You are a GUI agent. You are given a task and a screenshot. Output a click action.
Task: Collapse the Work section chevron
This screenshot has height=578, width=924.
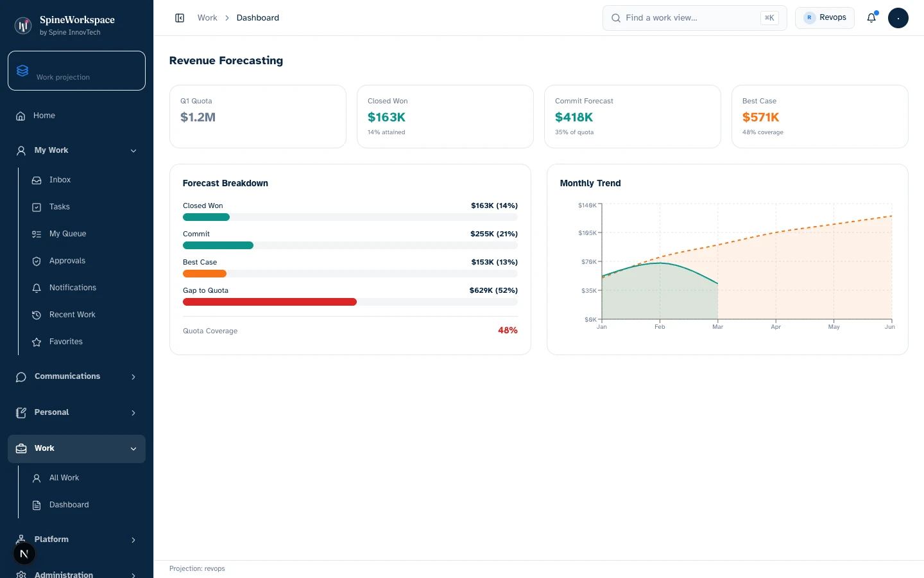pyautogui.click(x=133, y=449)
